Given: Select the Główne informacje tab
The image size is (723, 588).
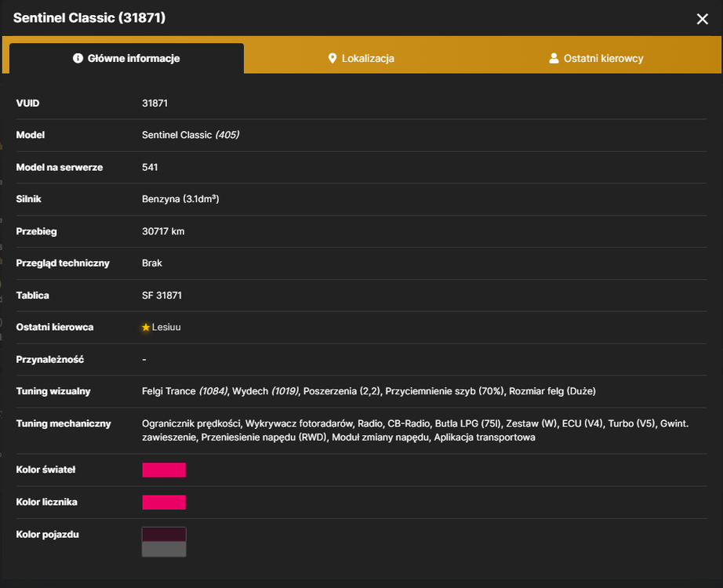Looking at the screenshot, I should click(126, 59).
